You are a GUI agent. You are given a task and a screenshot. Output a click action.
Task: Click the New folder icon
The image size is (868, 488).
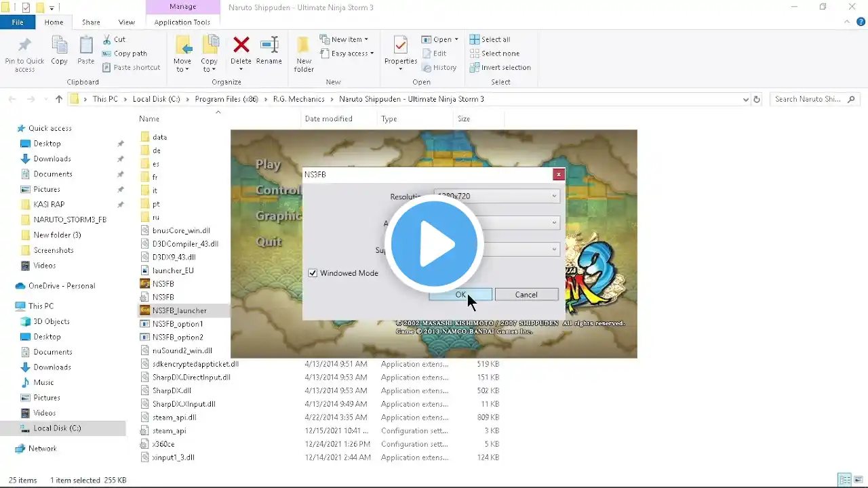click(304, 53)
